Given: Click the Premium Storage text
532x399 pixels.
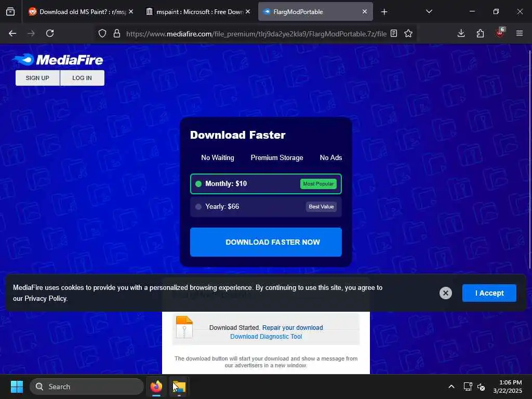Looking at the screenshot, I should pyautogui.click(x=277, y=158).
